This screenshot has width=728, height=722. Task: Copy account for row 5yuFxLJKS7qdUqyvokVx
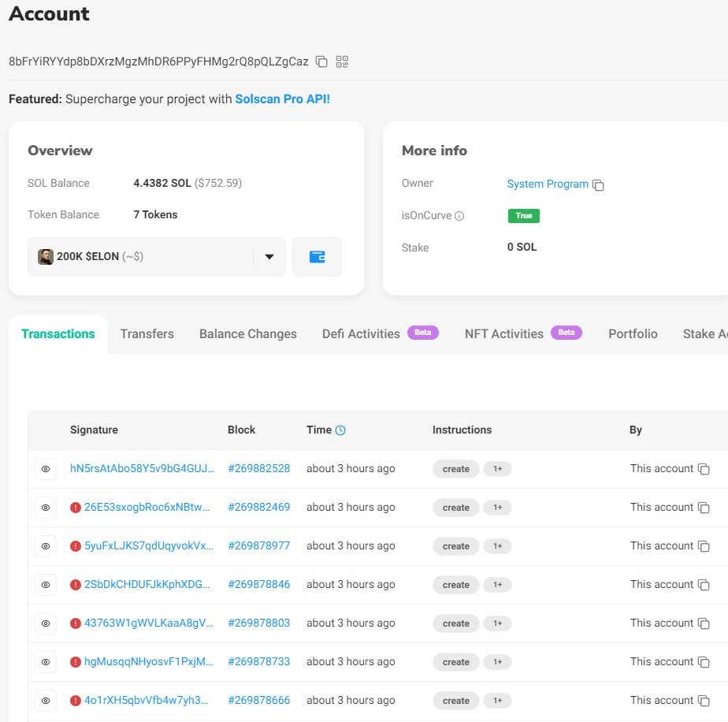click(704, 546)
